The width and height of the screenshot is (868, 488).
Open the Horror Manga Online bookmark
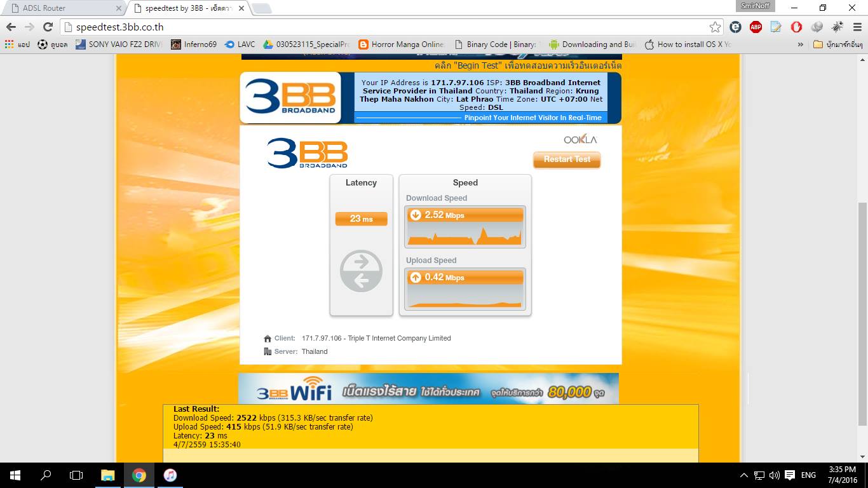point(402,44)
